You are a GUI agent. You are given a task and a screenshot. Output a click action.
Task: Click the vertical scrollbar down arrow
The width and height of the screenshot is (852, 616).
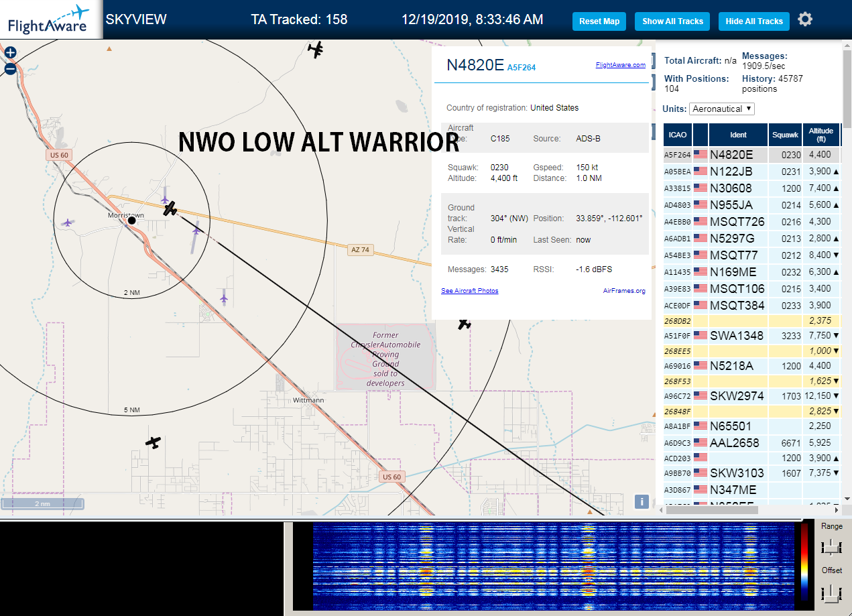pyautogui.click(x=847, y=499)
